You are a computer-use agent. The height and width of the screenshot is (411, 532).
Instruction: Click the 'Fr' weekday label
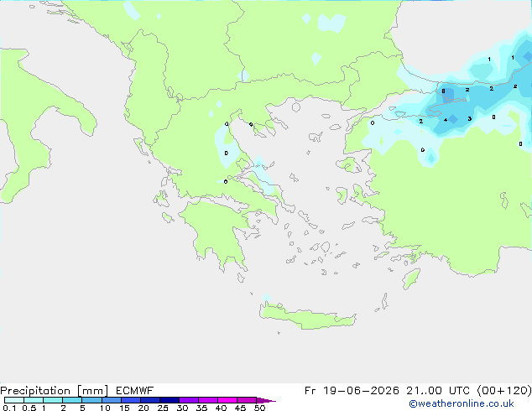coord(310,391)
